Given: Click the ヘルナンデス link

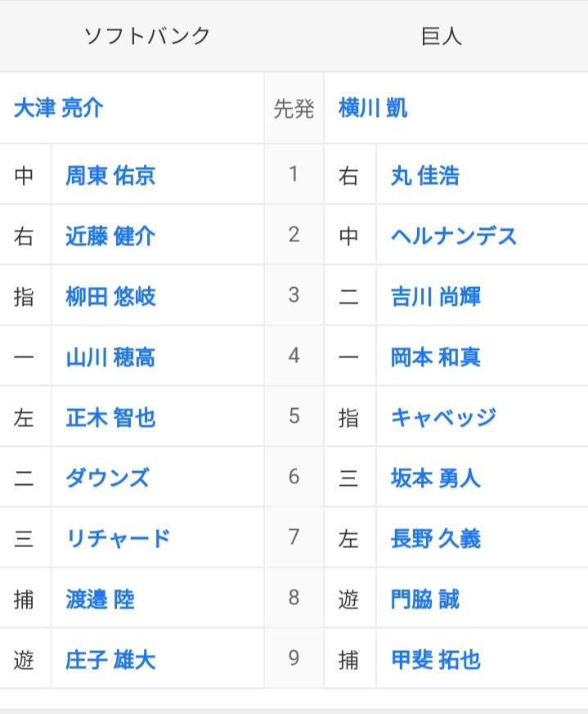Looking at the screenshot, I should [454, 236].
